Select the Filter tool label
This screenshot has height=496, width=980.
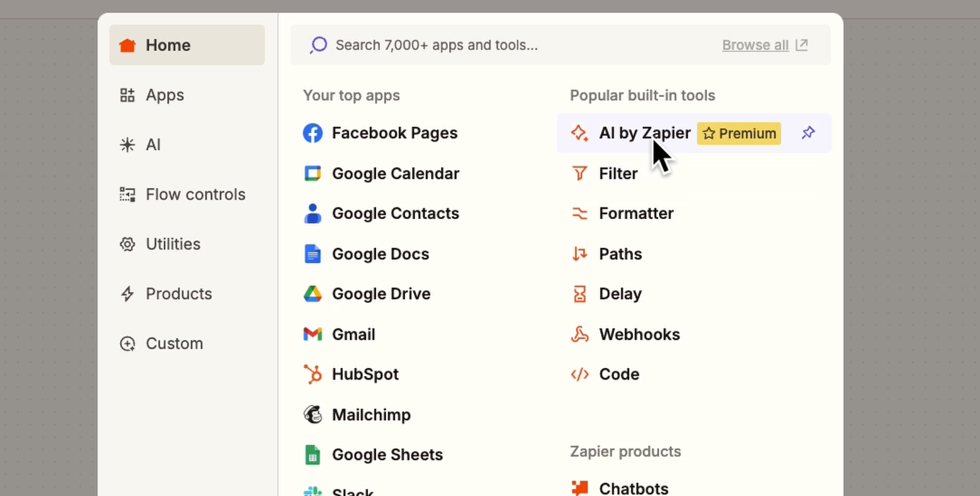[x=618, y=174]
